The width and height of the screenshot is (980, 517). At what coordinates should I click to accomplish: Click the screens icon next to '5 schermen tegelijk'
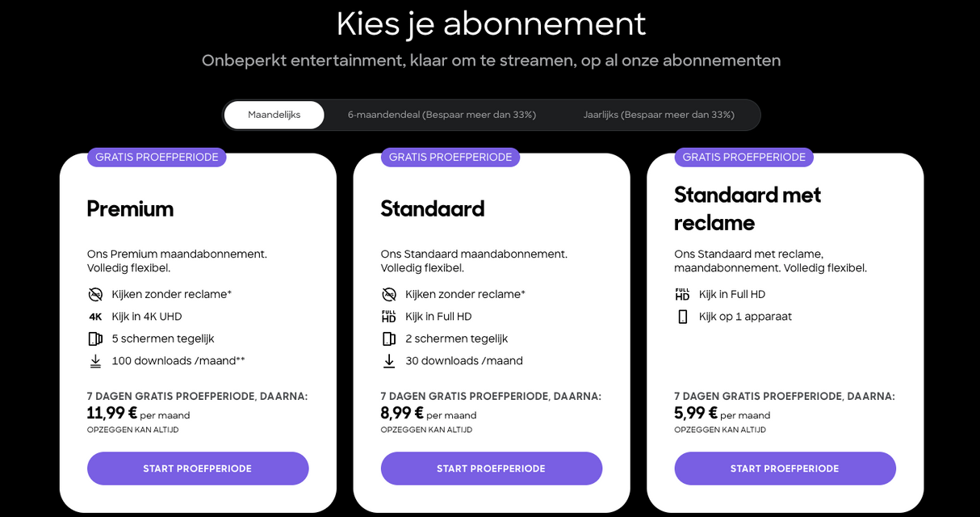click(x=94, y=338)
